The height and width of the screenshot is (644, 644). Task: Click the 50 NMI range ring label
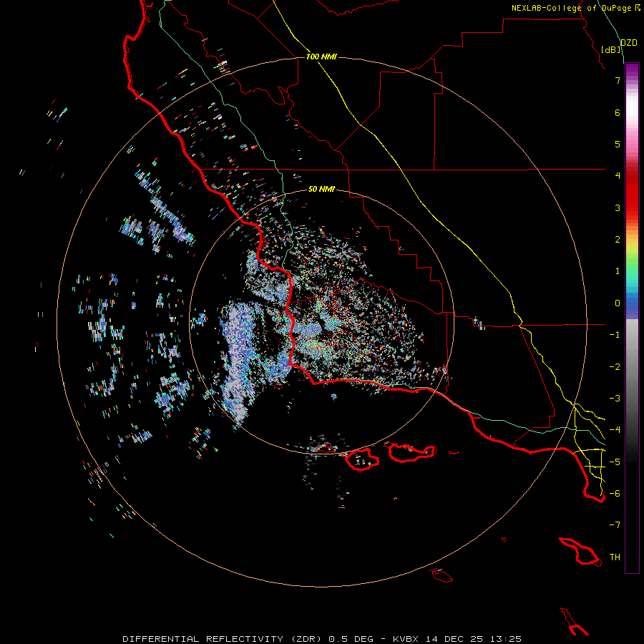pos(321,189)
